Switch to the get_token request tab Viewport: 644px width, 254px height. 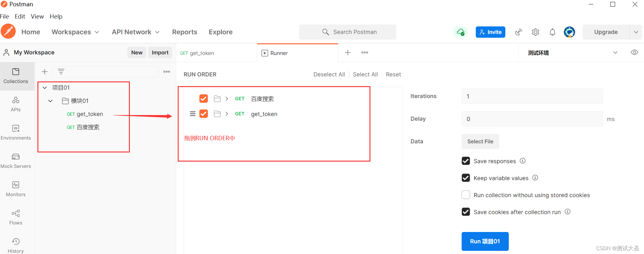(216, 53)
